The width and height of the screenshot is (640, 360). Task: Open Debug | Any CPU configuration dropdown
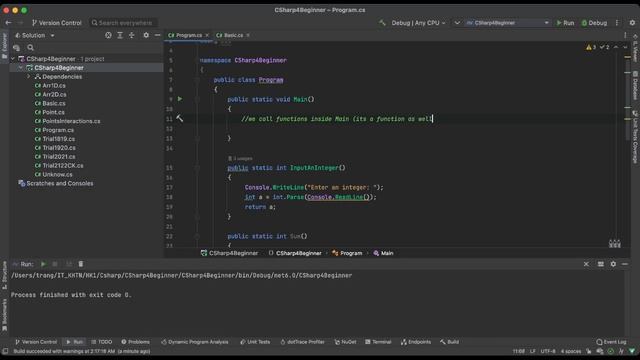pyautogui.click(x=418, y=23)
